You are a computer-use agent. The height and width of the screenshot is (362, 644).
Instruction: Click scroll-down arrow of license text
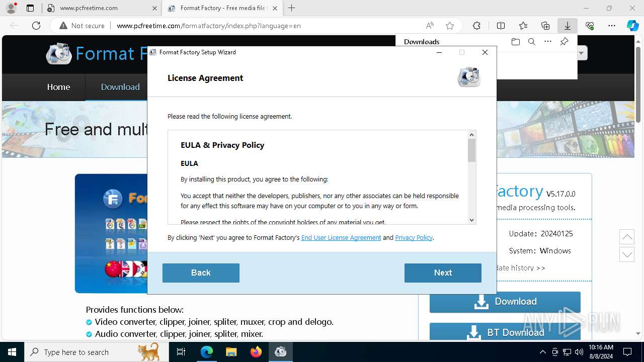point(471,220)
